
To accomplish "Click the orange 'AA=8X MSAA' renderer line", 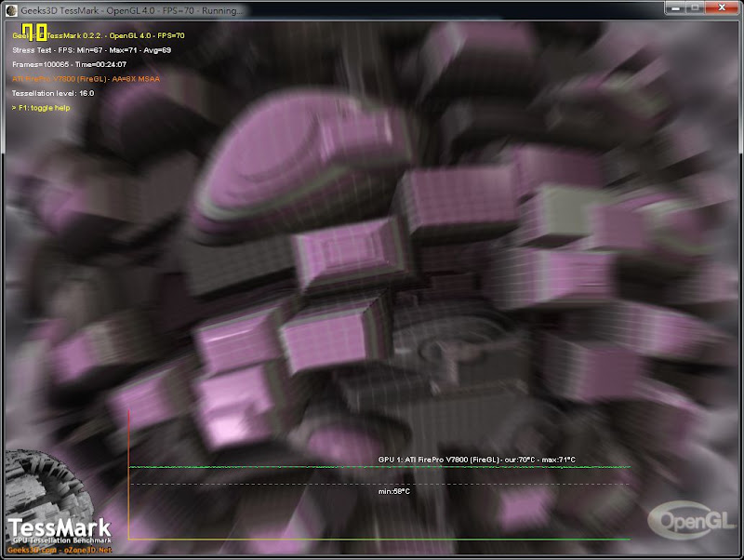I will (86, 79).
